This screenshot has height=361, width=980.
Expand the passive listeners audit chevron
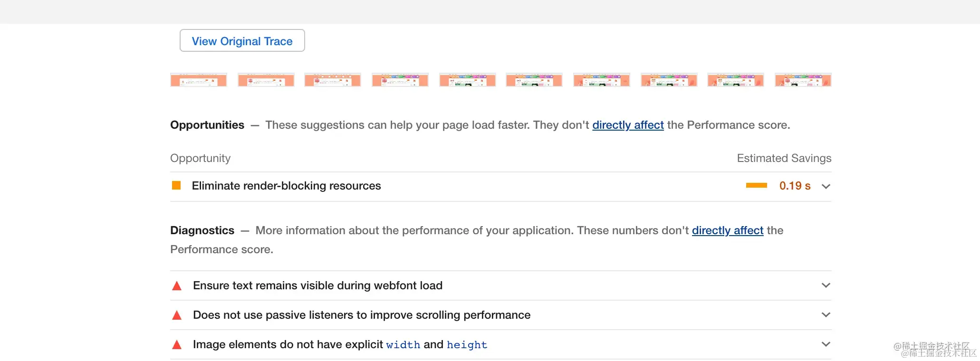[x=826, y=315]
